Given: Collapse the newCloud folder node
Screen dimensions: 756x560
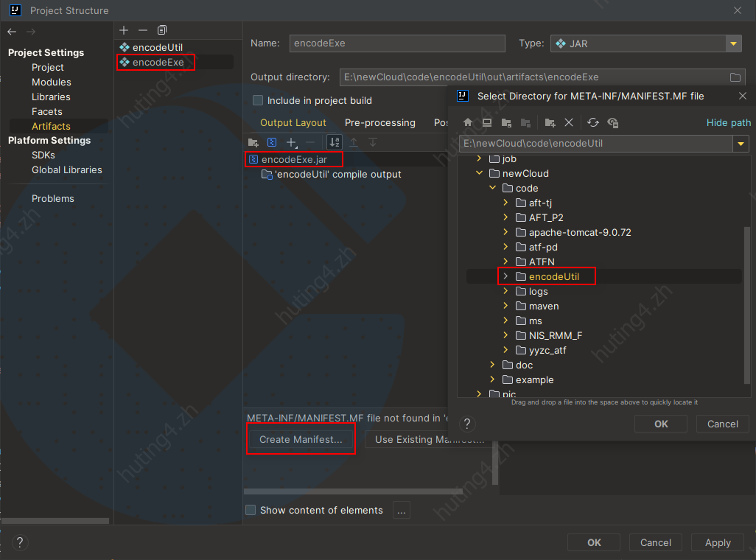Looking at the screenshot, I should click(x=479, y=173).
